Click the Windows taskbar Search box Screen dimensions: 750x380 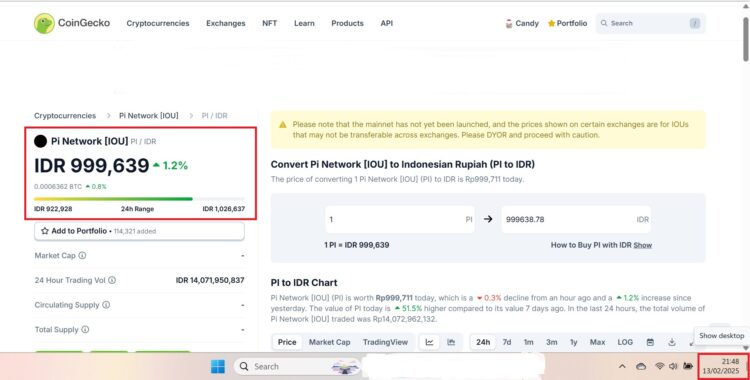coord(297,367)
